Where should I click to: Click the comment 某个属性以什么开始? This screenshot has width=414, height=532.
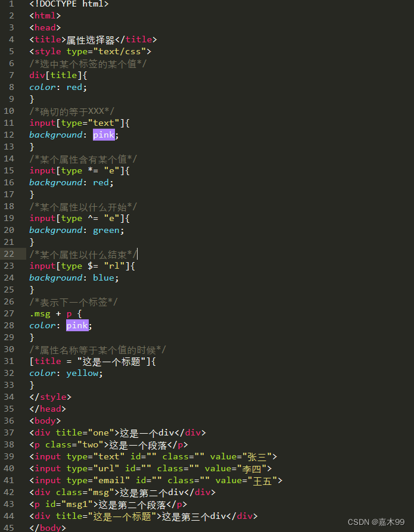click(x=83, y=206)
